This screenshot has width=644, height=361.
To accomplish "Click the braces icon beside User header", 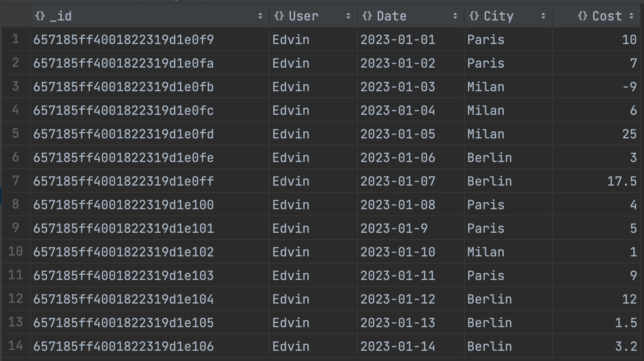I will [x=279, y=16].
